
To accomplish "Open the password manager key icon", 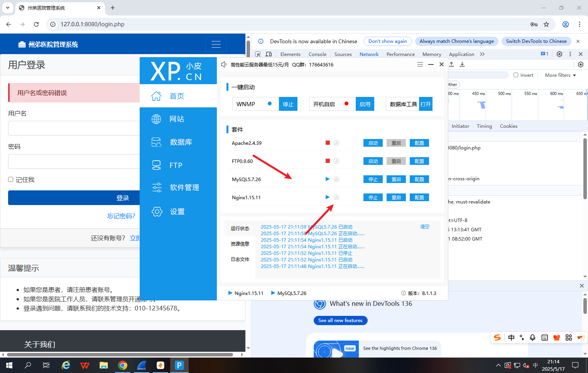I will pos(534,24).
